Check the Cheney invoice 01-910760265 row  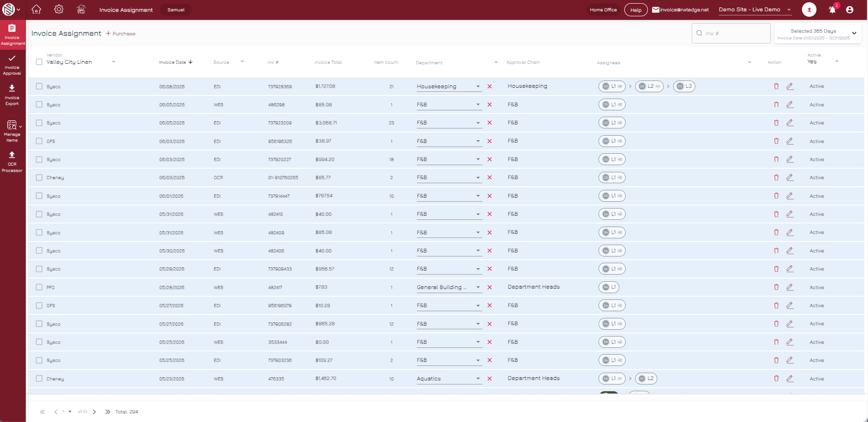pyautogui.click(x=39, y=178)
